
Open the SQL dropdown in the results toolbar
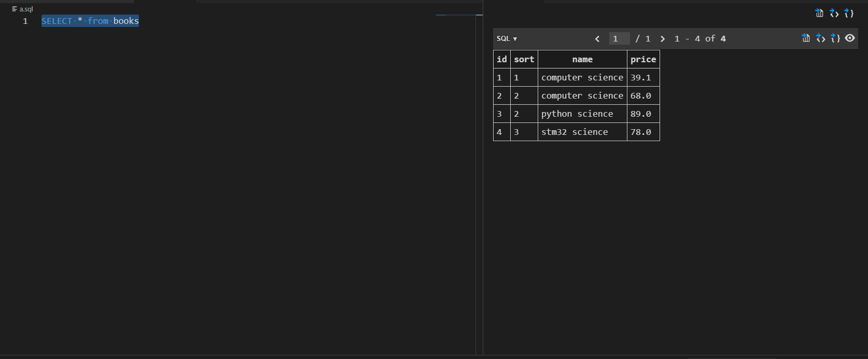(x=507, y=39)
